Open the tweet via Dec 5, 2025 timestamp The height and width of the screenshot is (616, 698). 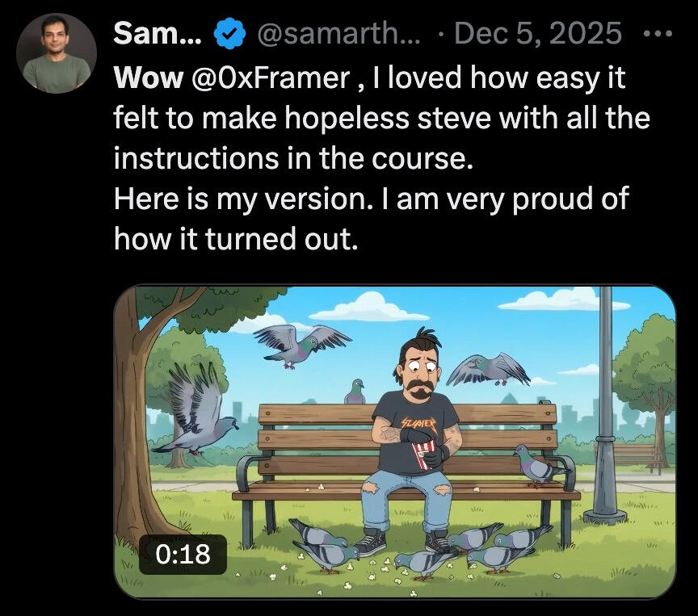538,33
